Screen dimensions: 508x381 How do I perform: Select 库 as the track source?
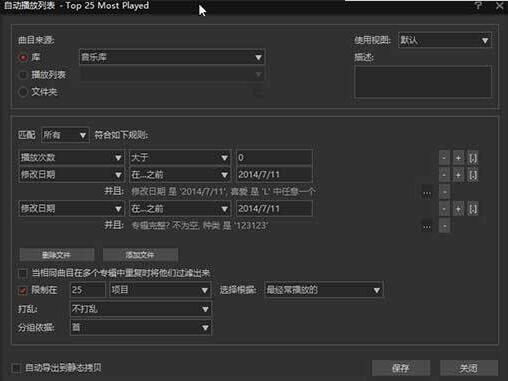click(23, 57)
